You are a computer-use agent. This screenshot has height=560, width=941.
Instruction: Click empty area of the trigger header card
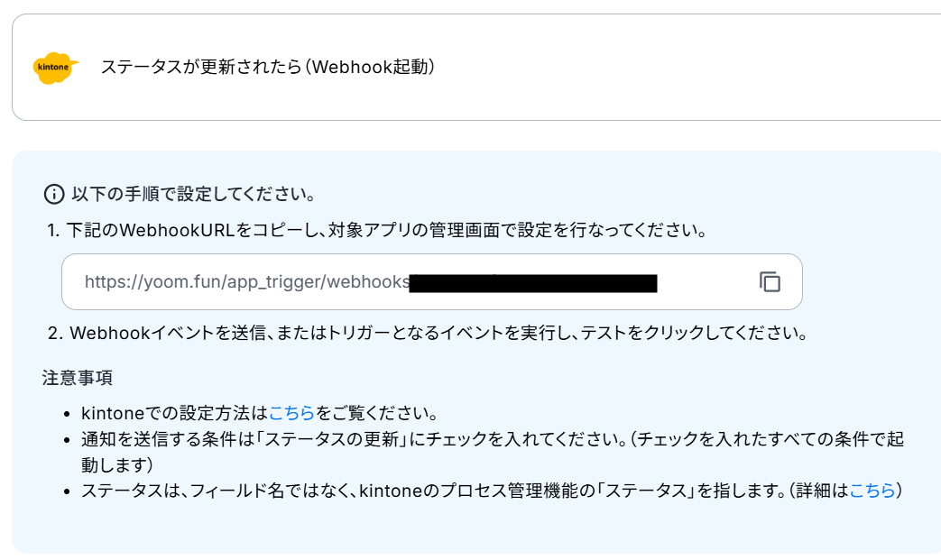[x=690, y=67]
